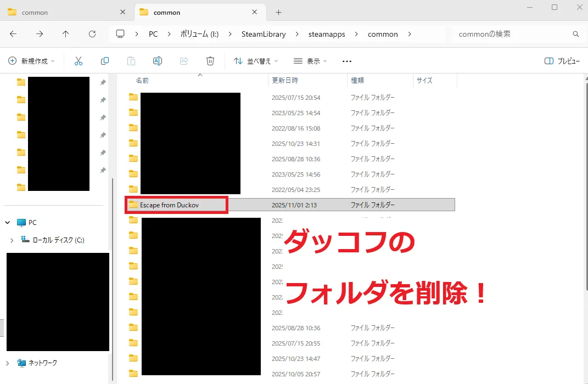Click the Refresh button in navigation bar
Viewport: 588px width, 384px height.
tap(92, 34)
